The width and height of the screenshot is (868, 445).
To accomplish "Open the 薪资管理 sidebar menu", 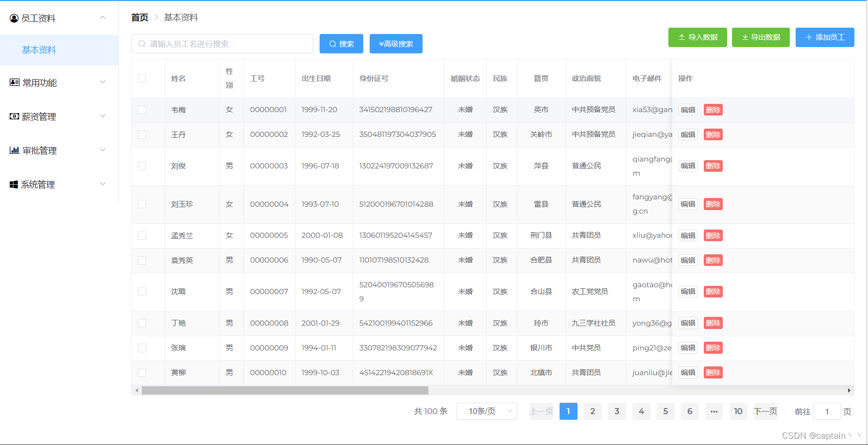I will tap(59, 116).
